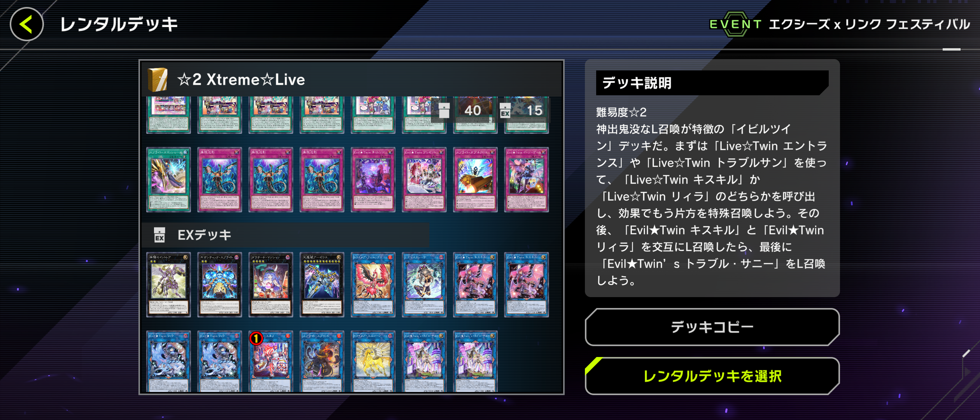Screen dimensions: 980x420
Task: Click the golden deck box icon
Action: (x=158, y=79)
